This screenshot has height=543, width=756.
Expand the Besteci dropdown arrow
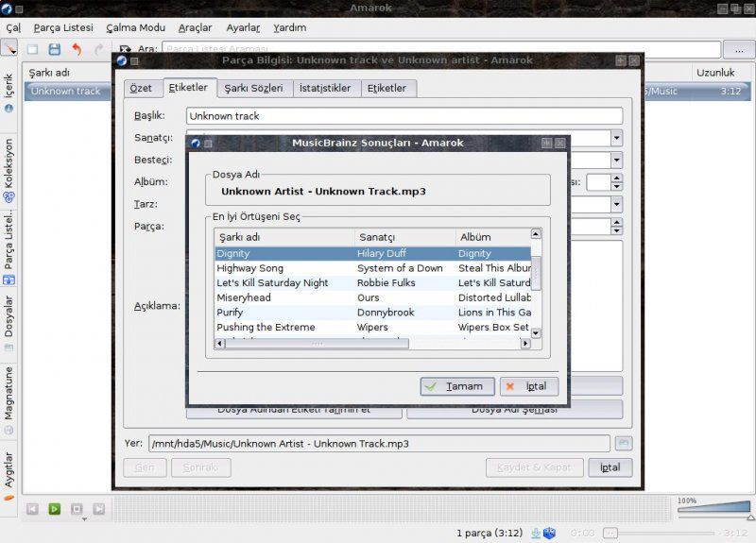coord(616,160)
